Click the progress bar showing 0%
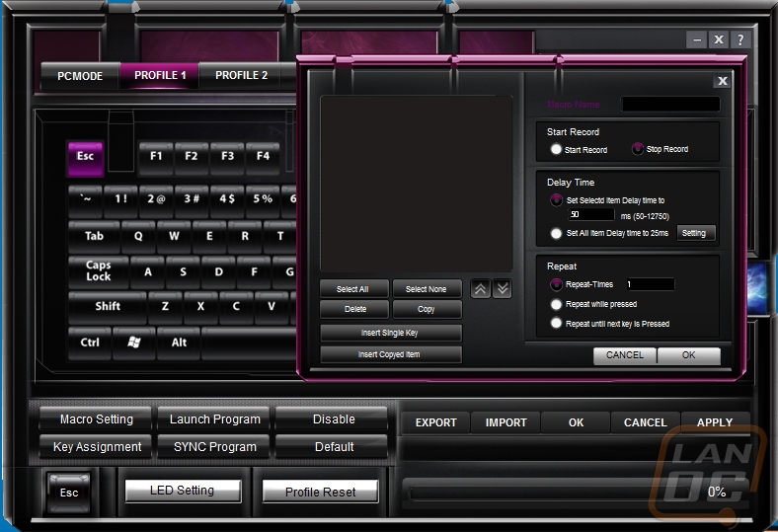This screenshot has width=778, height=532. point(548,493)
